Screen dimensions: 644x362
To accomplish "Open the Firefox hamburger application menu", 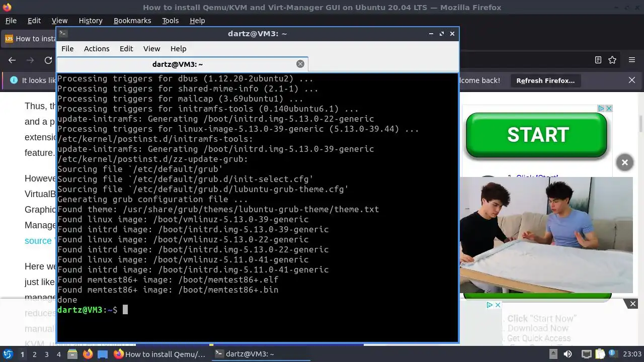I will 632,60.
